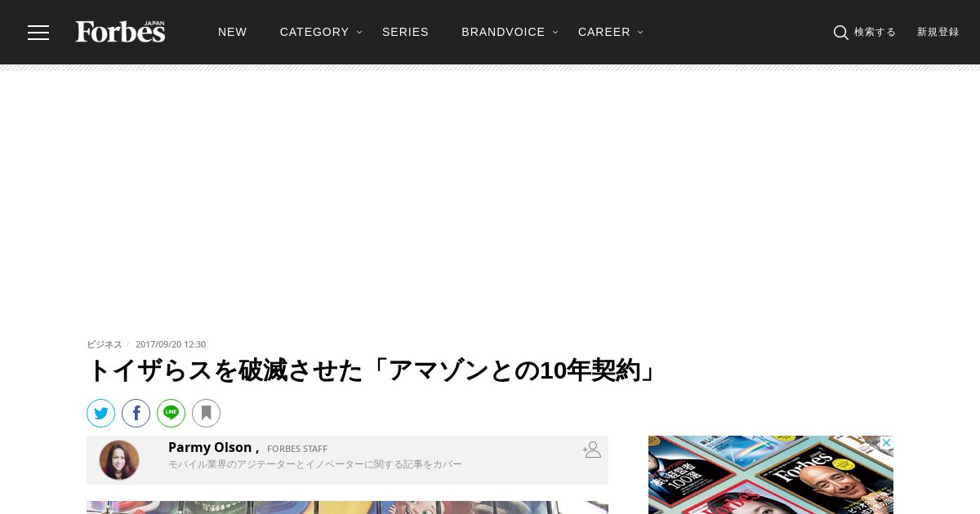Viewport: 980px width, 514px height.
Task: Open the BRANDVOICE menu
Action: click(x=503, y=32)
